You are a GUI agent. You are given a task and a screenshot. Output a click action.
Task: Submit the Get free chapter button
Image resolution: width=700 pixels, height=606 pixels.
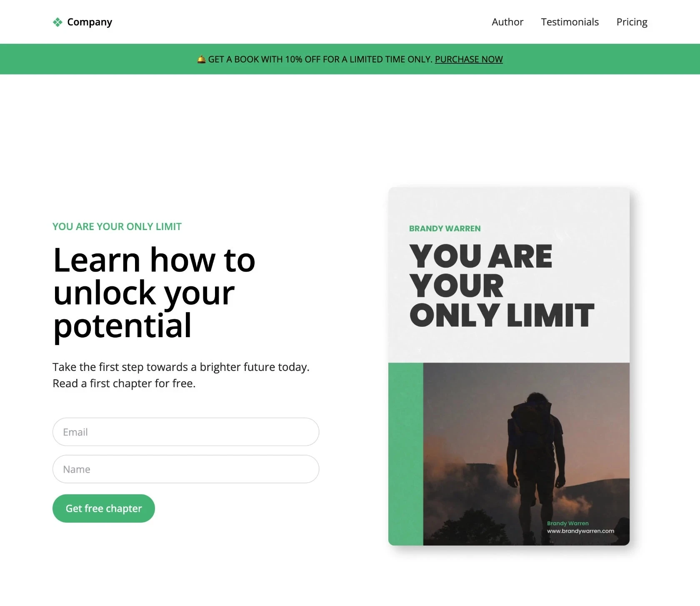point(104,508)
